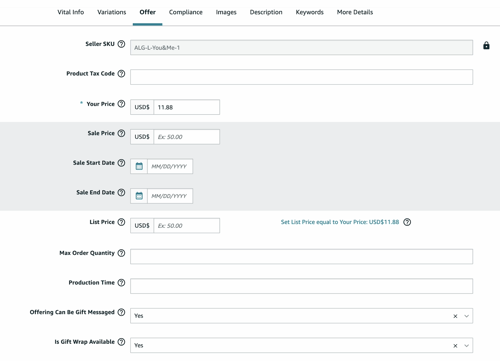This screenshot has width=500, height=361.
Task: Click Set List Price equal to Your Price link
Action: 340,222
